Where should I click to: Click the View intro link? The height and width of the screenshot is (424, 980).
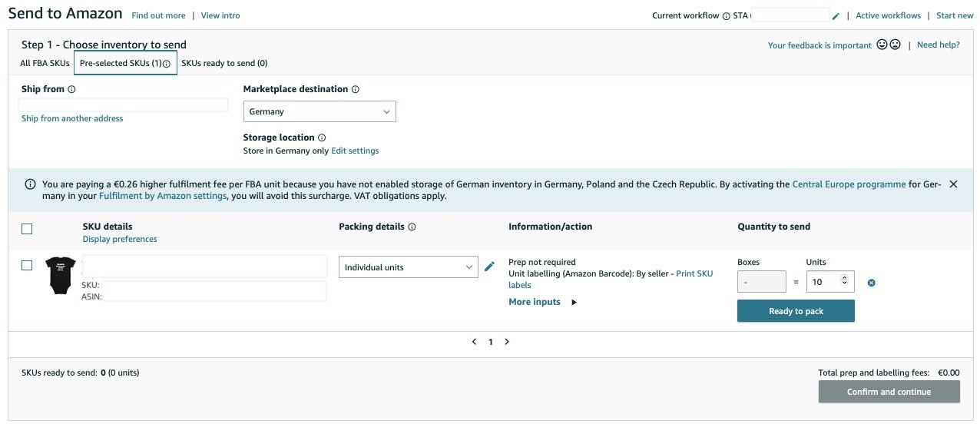(220, 15)
